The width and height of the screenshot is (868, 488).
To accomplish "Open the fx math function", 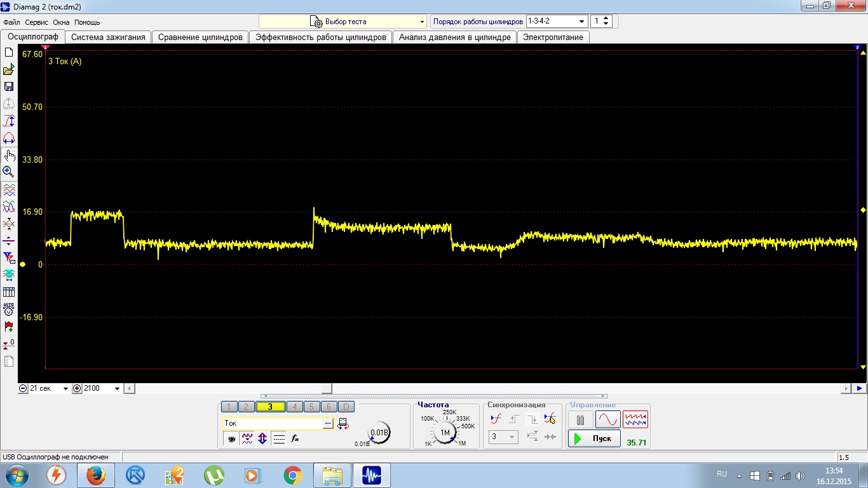I will (295, 438).
